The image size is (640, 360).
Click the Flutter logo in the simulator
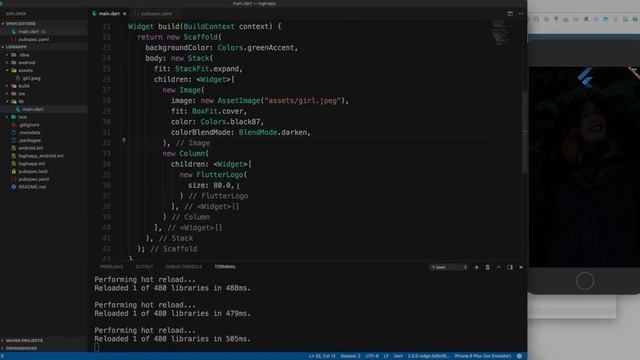(x=585, y=78)
